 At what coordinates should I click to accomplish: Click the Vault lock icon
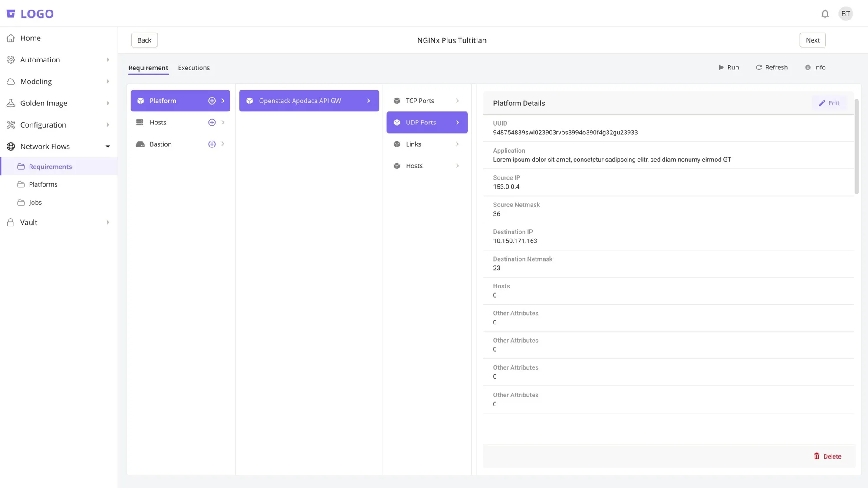(11, 223)
